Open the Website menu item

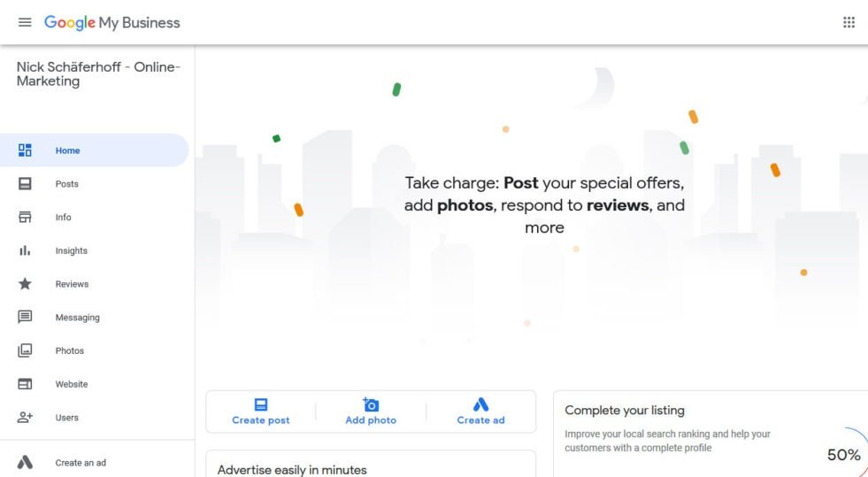[x=72, y=384]
